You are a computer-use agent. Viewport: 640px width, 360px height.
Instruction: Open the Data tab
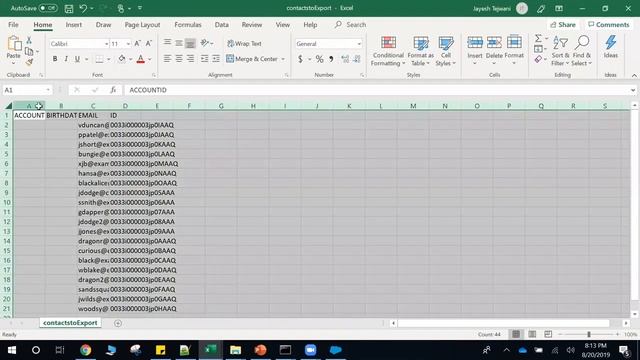pyautogui.click(x=222, y=24)
